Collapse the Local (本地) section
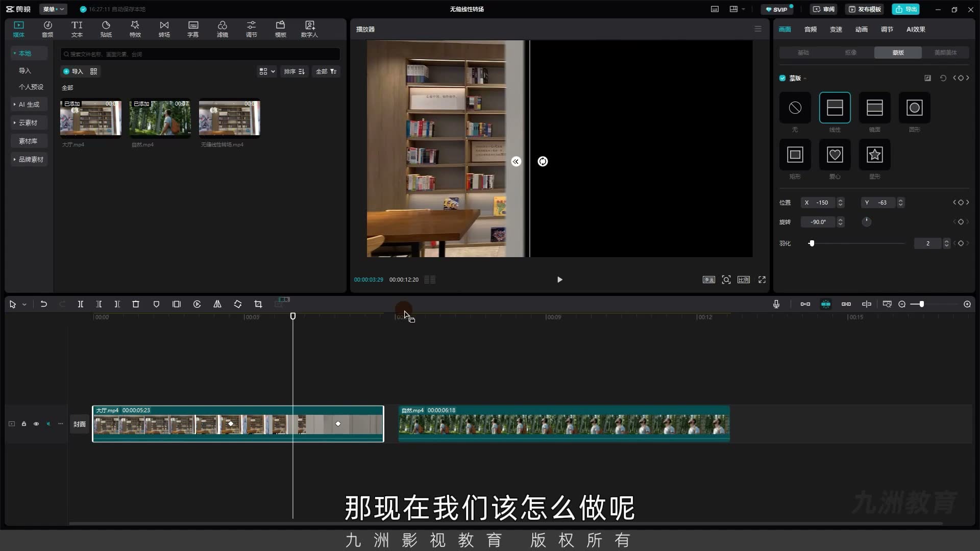This screenshot has width=980, height=551. 29,54
